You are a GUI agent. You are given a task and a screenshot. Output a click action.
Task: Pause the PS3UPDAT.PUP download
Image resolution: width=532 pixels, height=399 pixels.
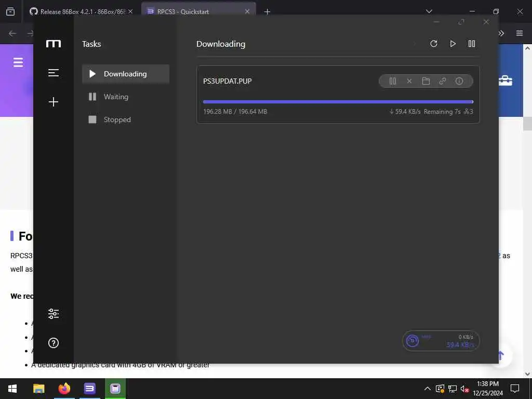coord(393,81)
